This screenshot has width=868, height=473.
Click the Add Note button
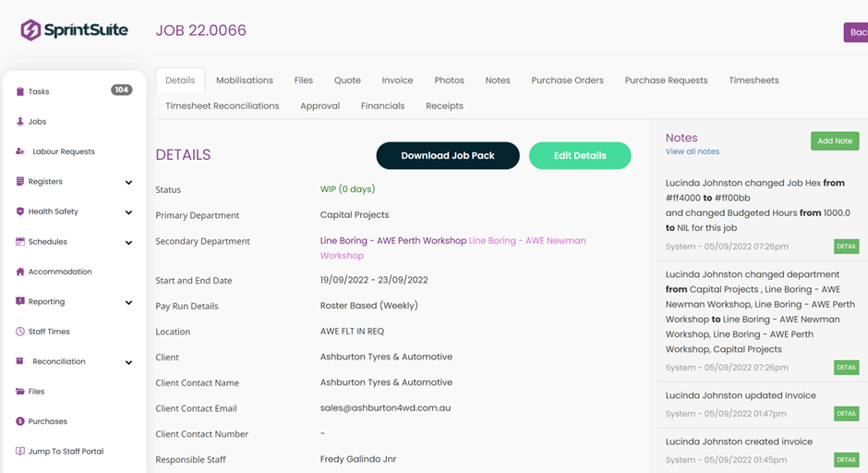pyautogui.click(x=835, y=141)
